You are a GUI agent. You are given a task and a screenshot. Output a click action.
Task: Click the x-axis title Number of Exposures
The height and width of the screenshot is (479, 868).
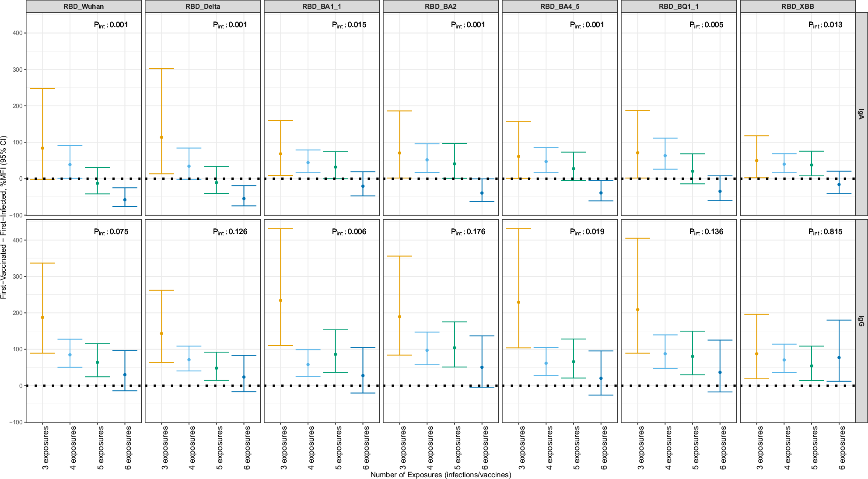coord(441,475)
